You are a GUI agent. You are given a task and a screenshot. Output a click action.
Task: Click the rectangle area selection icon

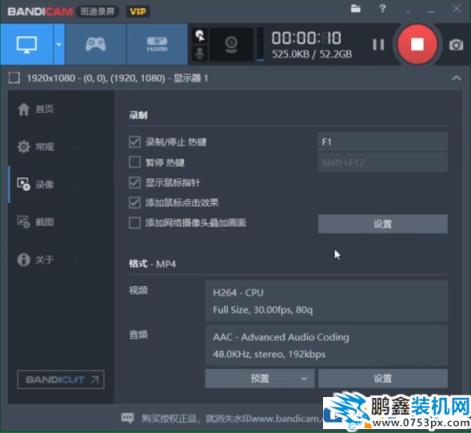[14, 78]
